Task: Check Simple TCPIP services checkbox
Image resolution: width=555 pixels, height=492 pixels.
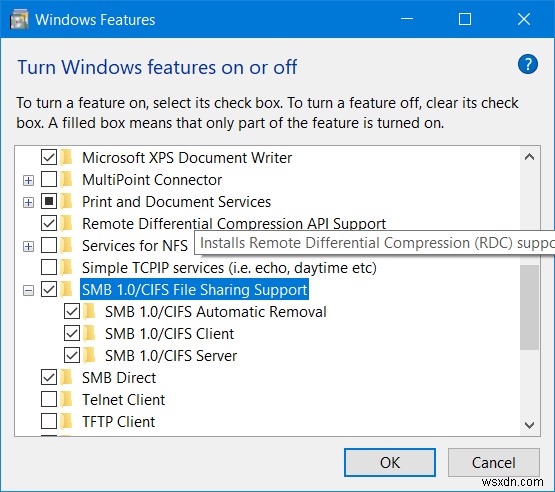Action: (49, 267)
